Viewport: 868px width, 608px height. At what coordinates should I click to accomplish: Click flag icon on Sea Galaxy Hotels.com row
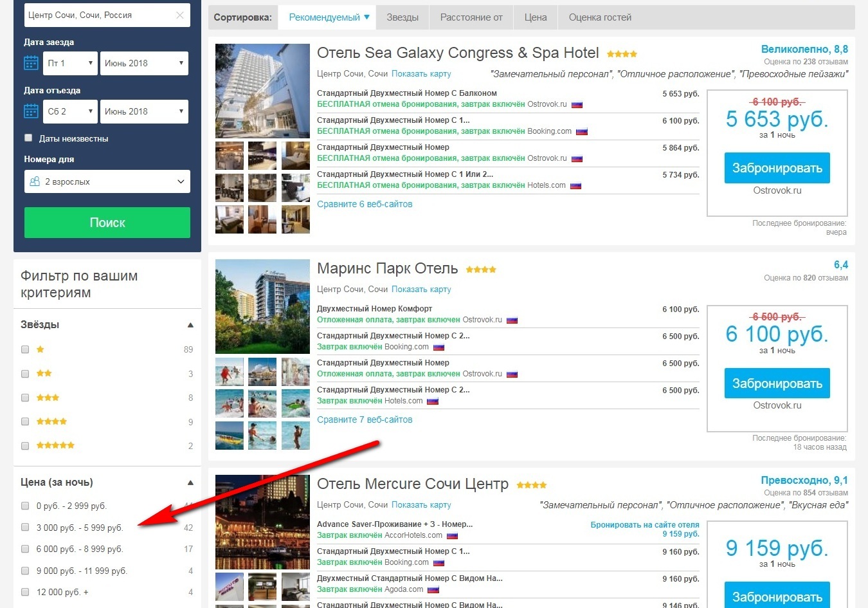(576, 185)
